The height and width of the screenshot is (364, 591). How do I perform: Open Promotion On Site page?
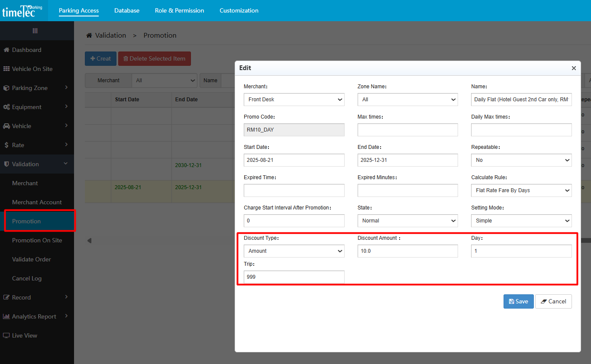37,240
